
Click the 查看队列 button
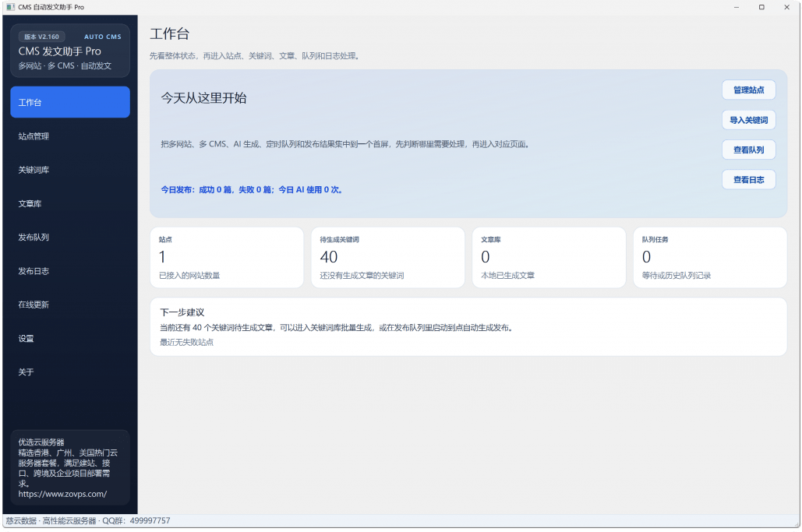748,150
